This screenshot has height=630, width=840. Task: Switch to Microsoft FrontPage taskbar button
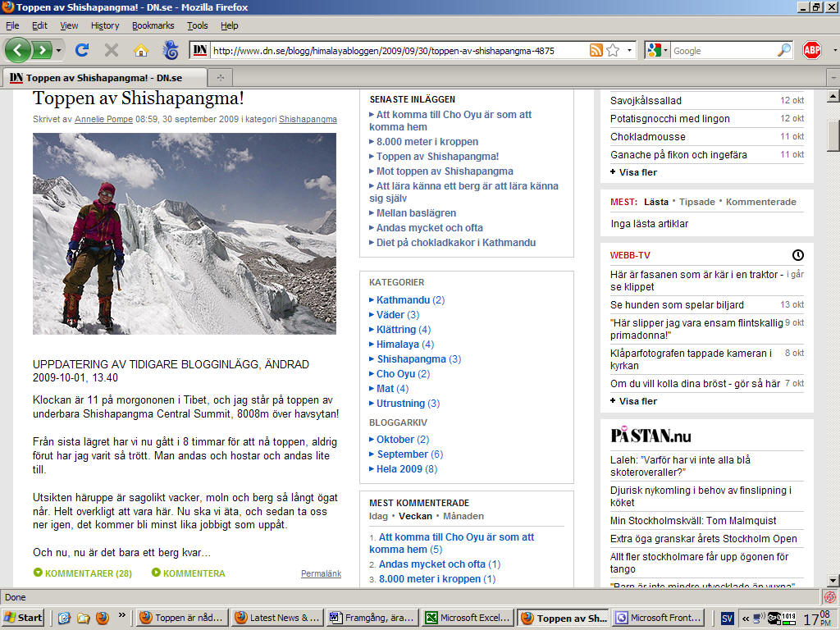[x=660, y=618]
